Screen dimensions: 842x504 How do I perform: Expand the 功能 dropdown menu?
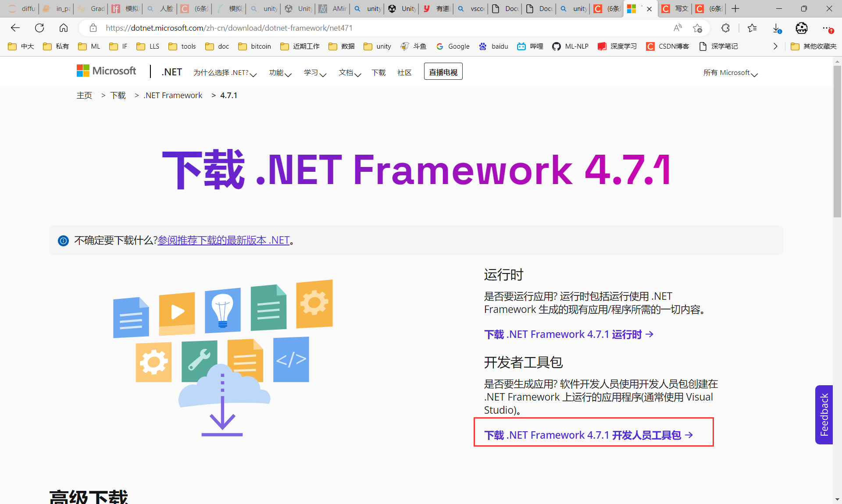[280, 73]
